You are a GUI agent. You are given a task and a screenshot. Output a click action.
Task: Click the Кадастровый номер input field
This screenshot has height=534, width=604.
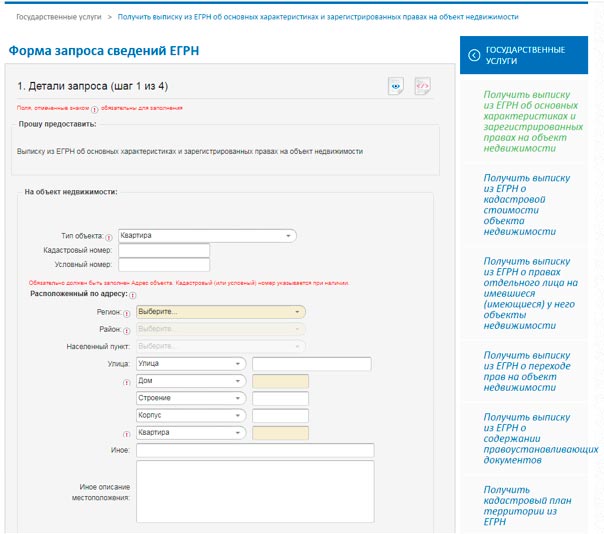pos(164,250)
